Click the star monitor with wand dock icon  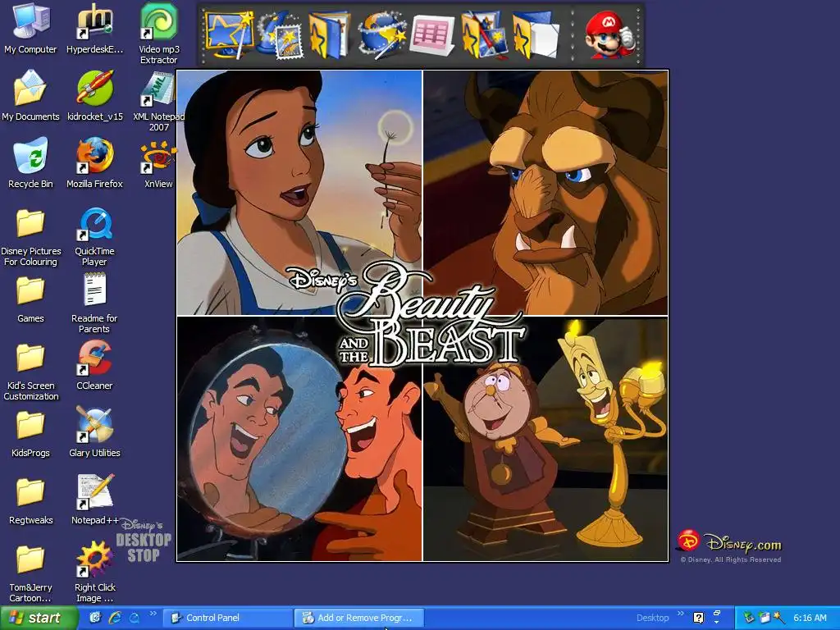tap(230, 34)
